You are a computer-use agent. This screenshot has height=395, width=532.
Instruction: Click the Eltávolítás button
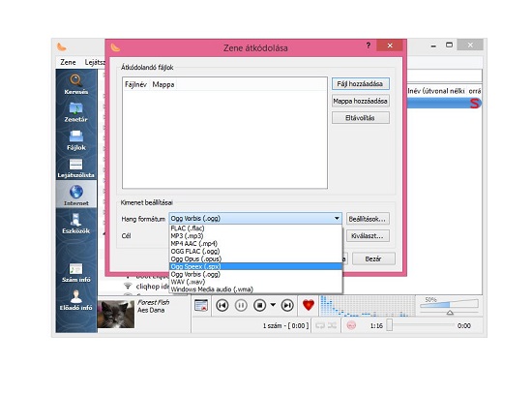pyautogui.click(x=361, y=118)
